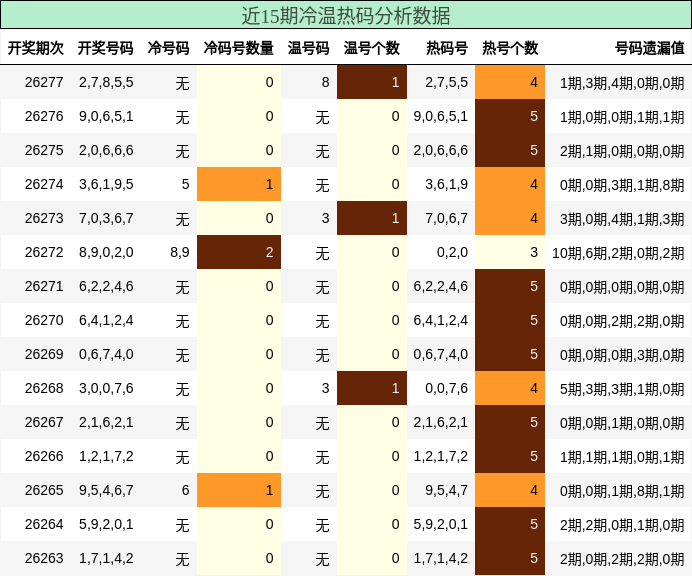
Task: Click the 冷码号数量 column header
Action: (239, 48)
